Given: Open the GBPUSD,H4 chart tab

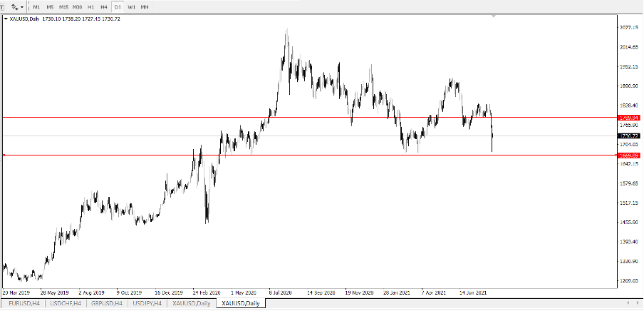Looking at the screenshot, I should click(108, 304).
